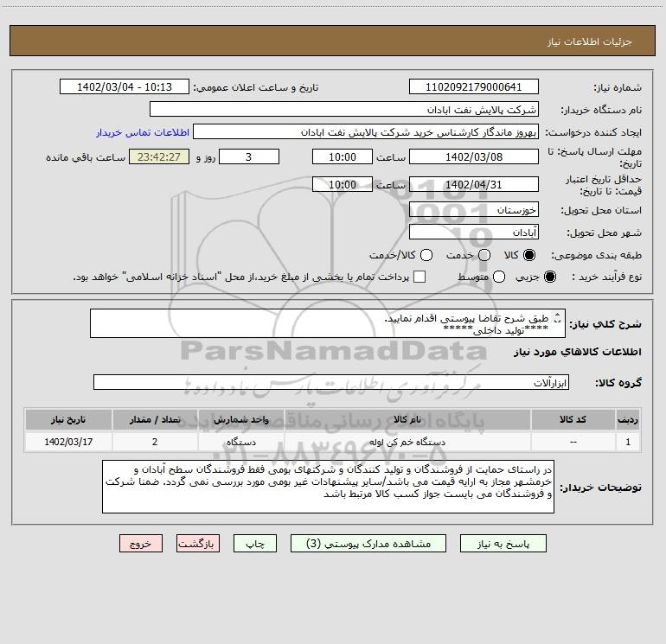
Task: Open the اطلاعات تماس خریدار link
Action: pos(143,132)
